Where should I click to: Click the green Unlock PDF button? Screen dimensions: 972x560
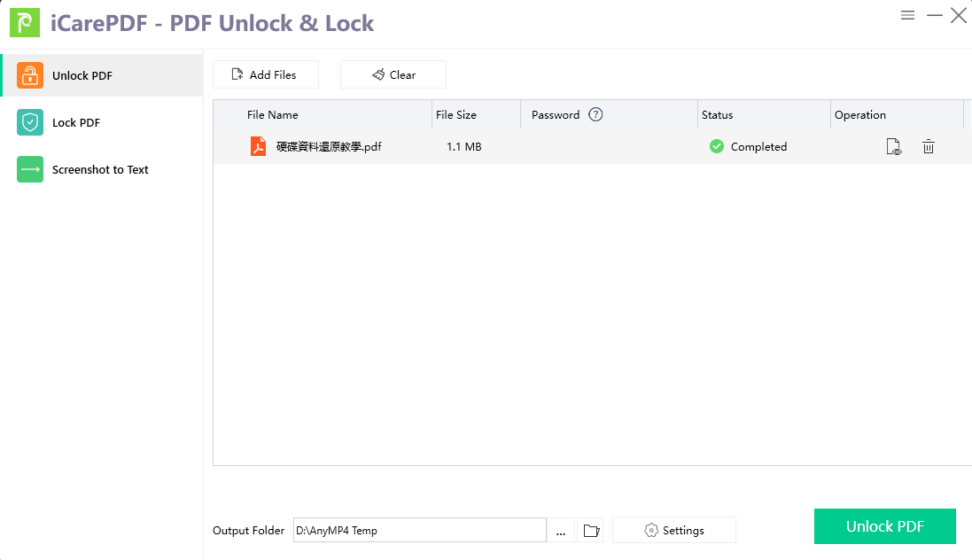tap(884, 526)
